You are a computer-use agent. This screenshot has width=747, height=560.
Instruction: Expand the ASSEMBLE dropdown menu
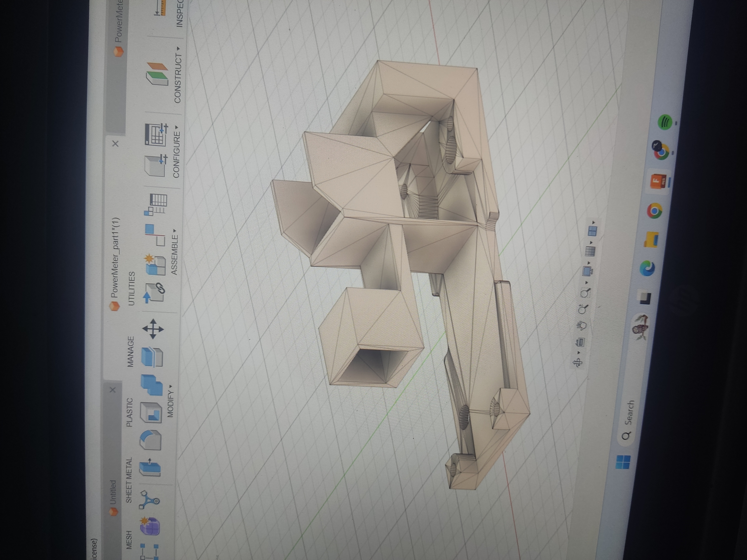click(x=174, y=251)
